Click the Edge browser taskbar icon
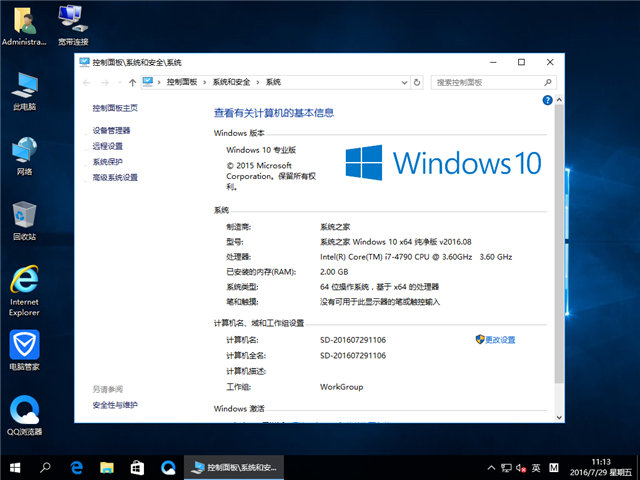Viewport: 640px width, 480px height. click(75, 467)
